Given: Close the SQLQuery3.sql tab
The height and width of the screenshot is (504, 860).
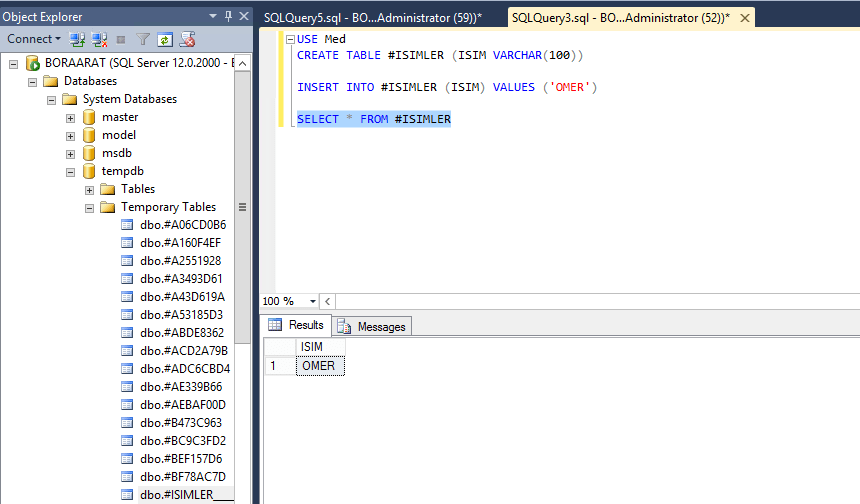Looking at the screenshot, I should [x=744, y=18].
